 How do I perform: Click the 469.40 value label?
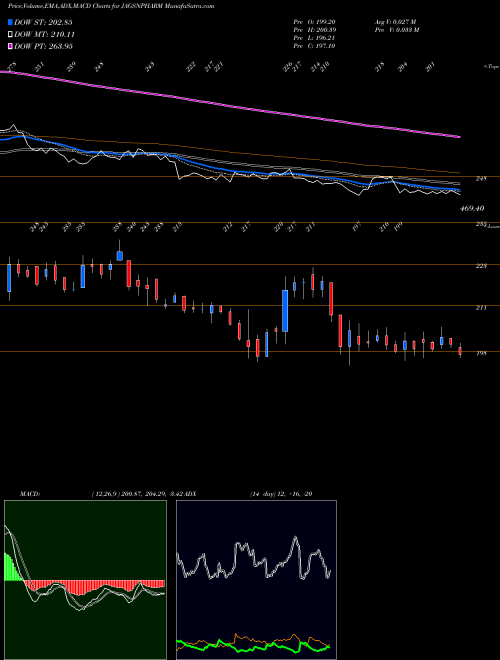[x=472, y=208]
